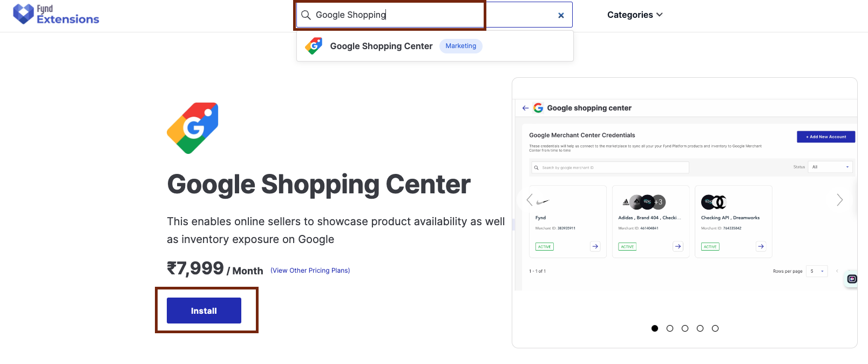Select the third carousel dot
The image size is (868, 364).
click(685, 328)
